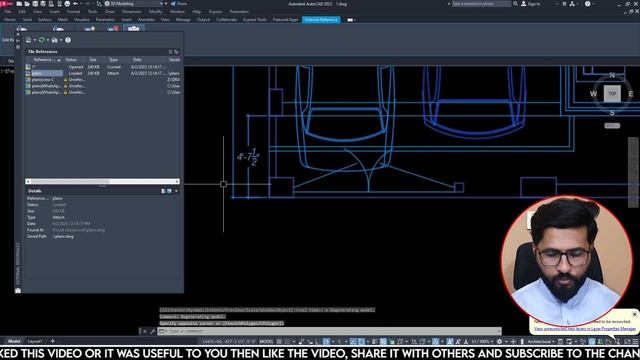
Task: Click the ribbon minimize toggle next to External Reference
Action: coord(350,19)
